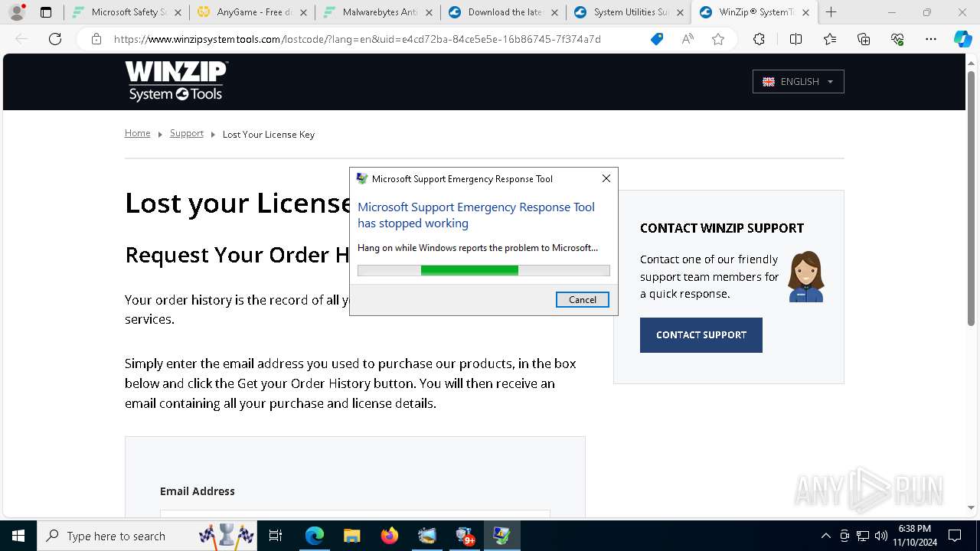Open Task View on taskbar

276,536
